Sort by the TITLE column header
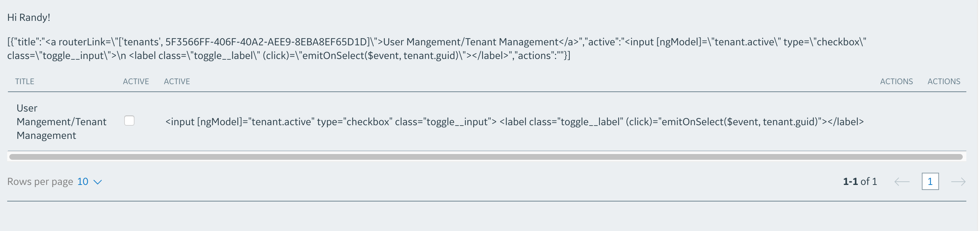This screenshot has height=231, width=980. [24, 81]
